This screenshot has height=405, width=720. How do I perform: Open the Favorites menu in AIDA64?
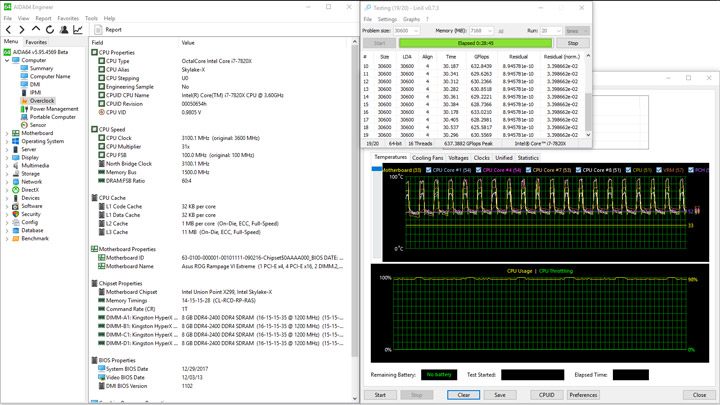pyautogui.click(x=68, y=18)
